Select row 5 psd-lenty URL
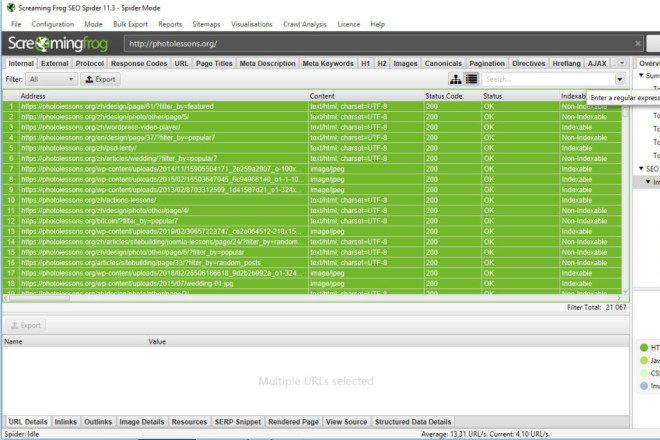The height and width of the screenshot is (440, 660). pyautogui.click(x=312, y=148)
